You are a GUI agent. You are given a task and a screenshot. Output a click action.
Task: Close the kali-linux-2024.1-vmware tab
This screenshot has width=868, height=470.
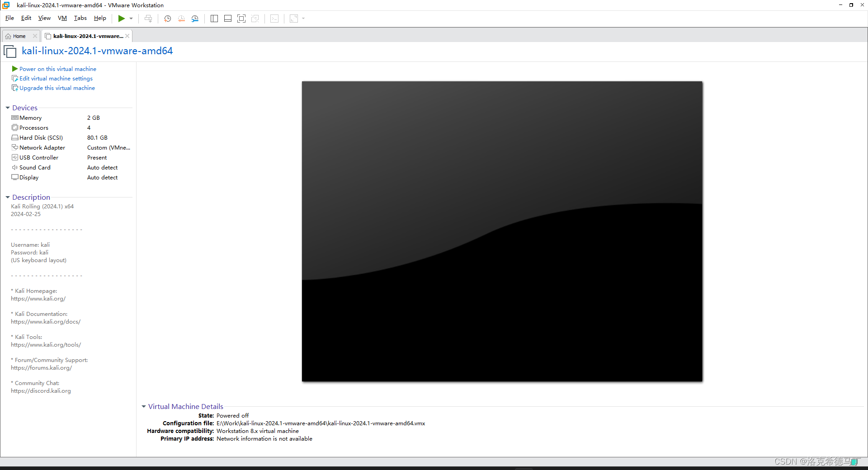(127, 36)
